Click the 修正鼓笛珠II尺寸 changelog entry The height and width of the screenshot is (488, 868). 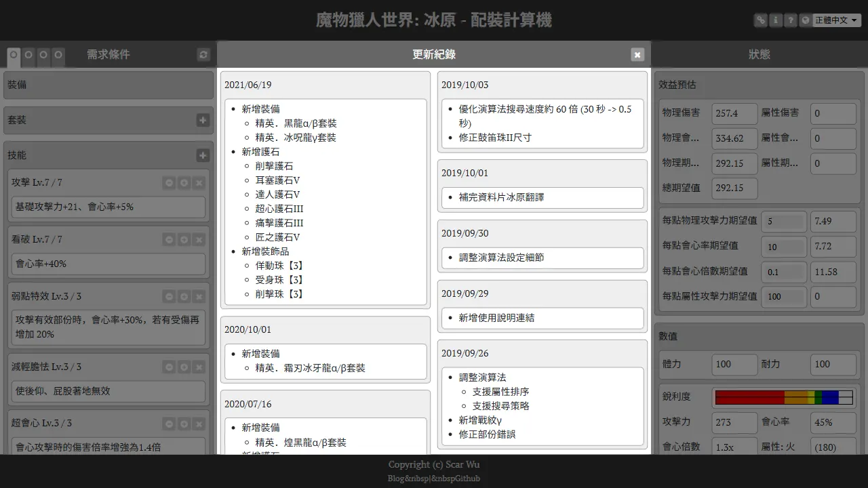(x=495, y=138)
